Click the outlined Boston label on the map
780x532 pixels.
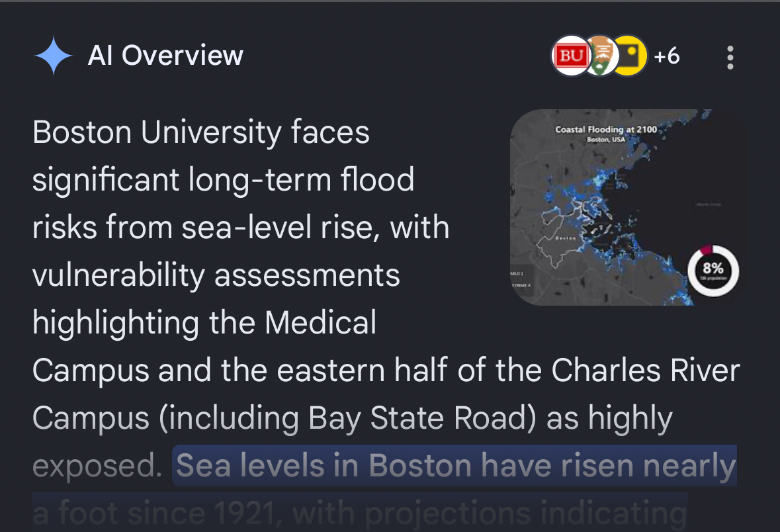[565, 238]
